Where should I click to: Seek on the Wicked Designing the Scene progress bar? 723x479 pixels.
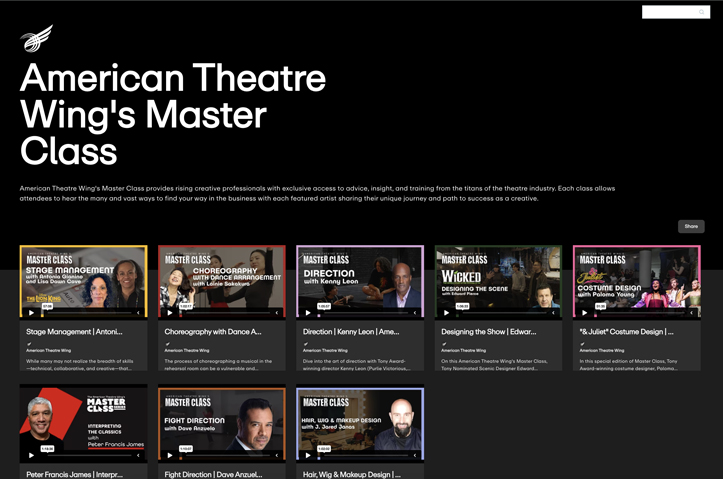click(x=502, y=313)
